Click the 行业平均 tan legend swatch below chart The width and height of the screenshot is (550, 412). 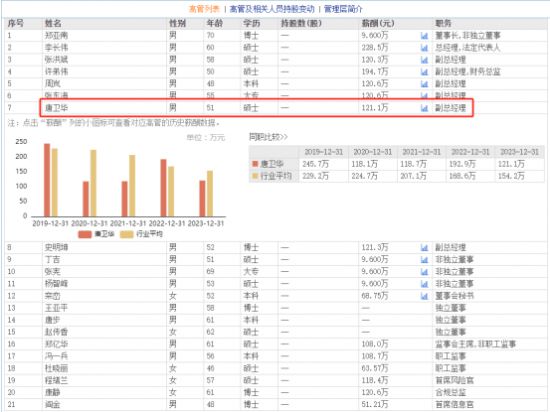point(127,234)
